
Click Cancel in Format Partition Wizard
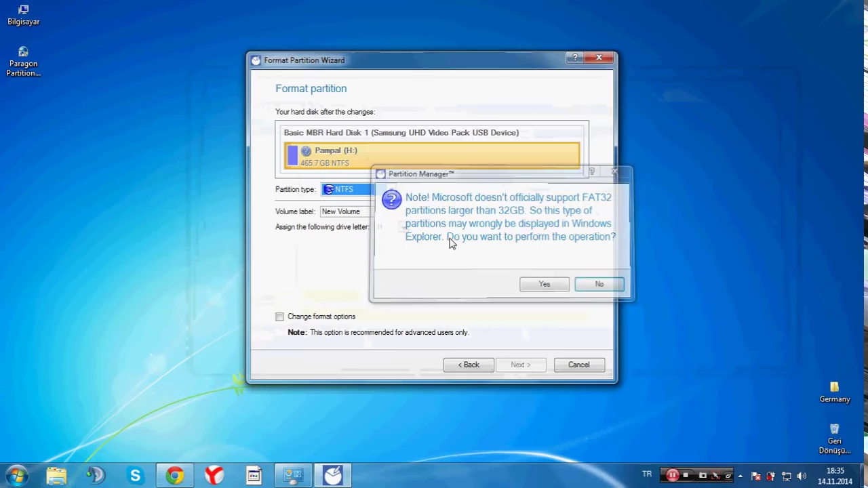pyautogui.click(x=579, y=365)
